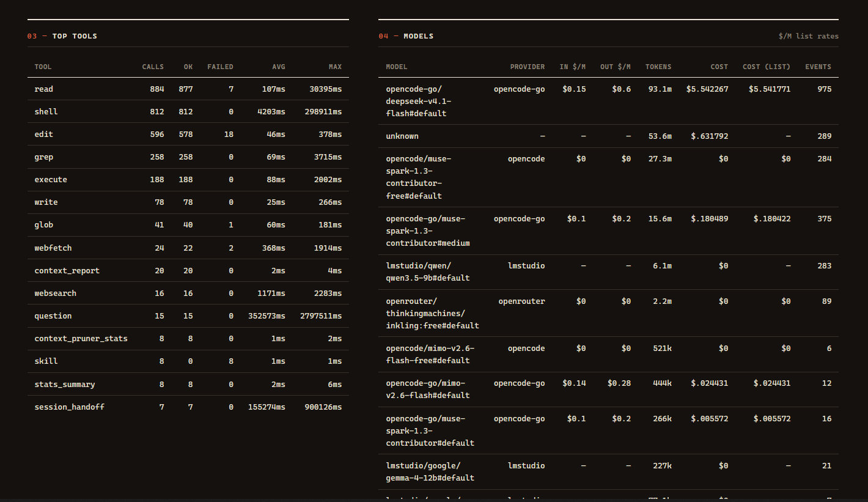
Task: Click the 'grep' tool name
Action: [44, 157]
